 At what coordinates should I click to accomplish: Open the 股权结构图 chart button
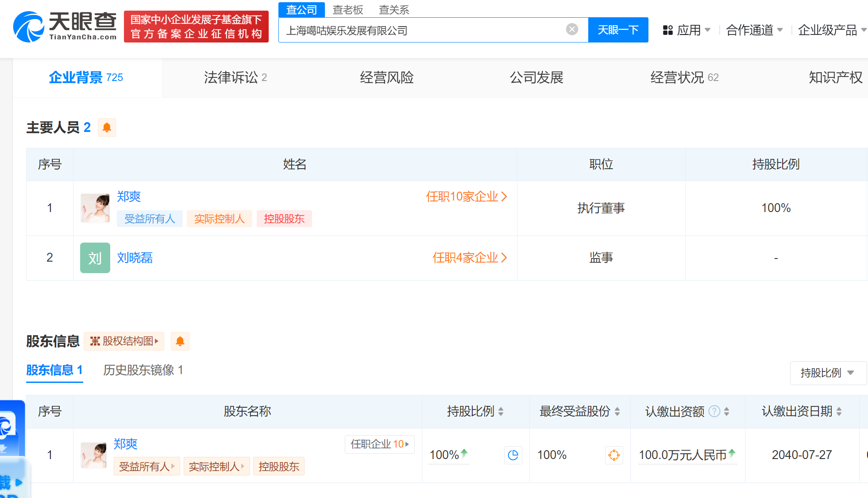tap(124, 341)
